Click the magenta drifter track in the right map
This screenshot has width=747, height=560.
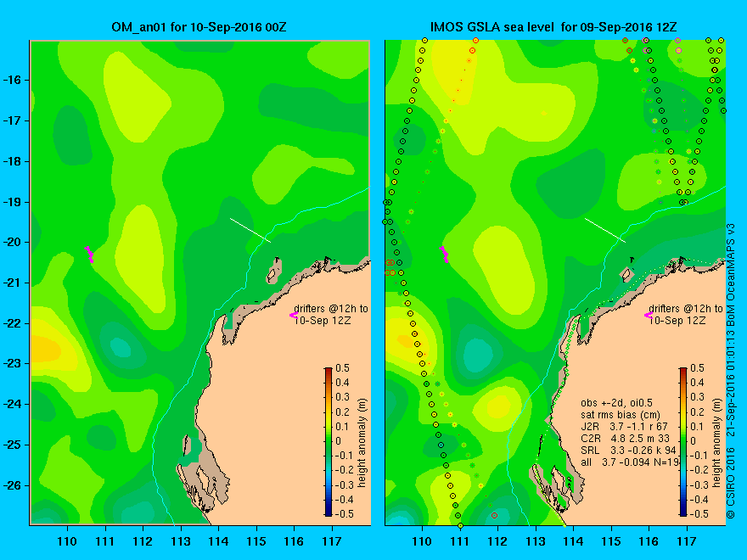pyautogui.click(x=444, y=255)
